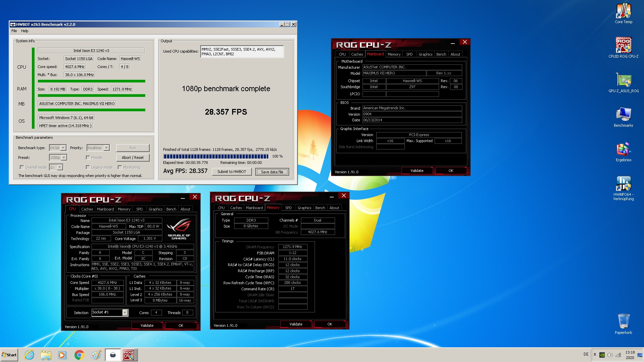Click the Windows Start button
The image size is (644, 362).
[9, 355]
